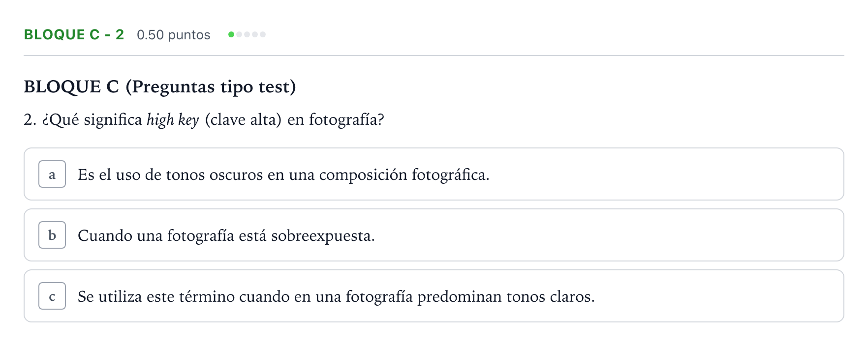This screenshot has width=868, height=347.
Task: Click the last progress dot
Action: (x=263, y=34)
